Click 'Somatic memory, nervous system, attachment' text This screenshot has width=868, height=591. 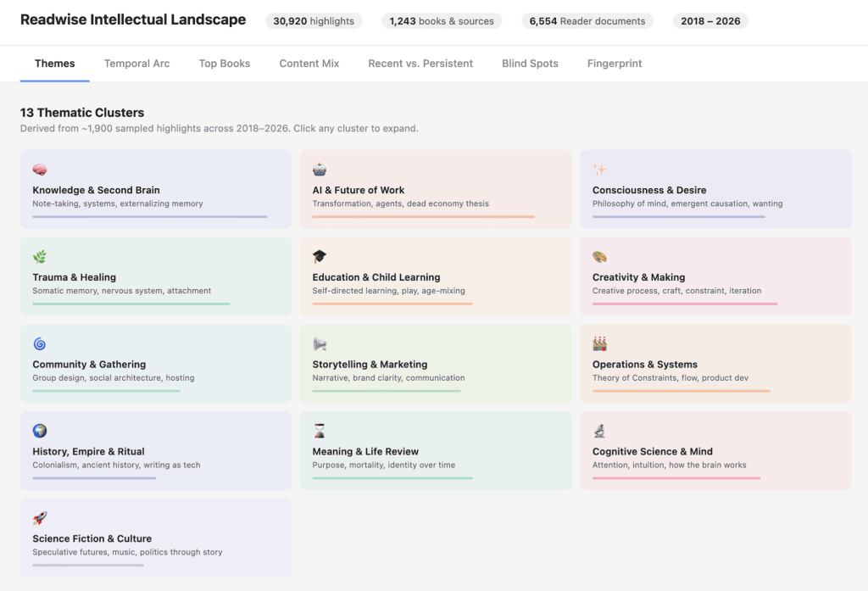click(121, 291)
